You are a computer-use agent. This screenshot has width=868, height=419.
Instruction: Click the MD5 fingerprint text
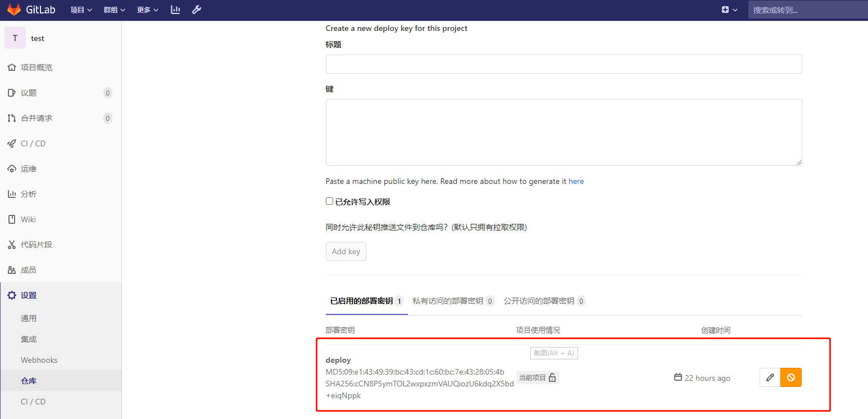415,372
